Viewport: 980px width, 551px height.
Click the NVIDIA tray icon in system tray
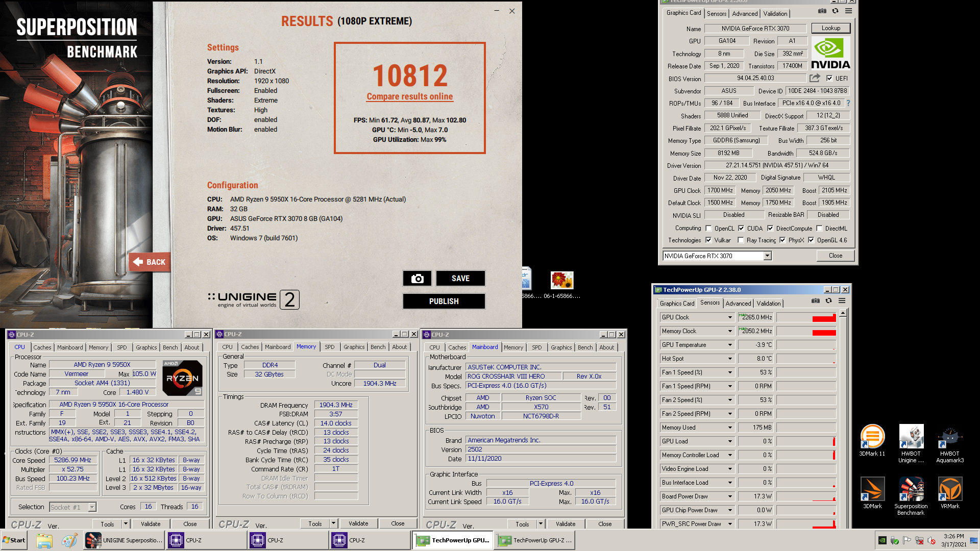(882, 540)
